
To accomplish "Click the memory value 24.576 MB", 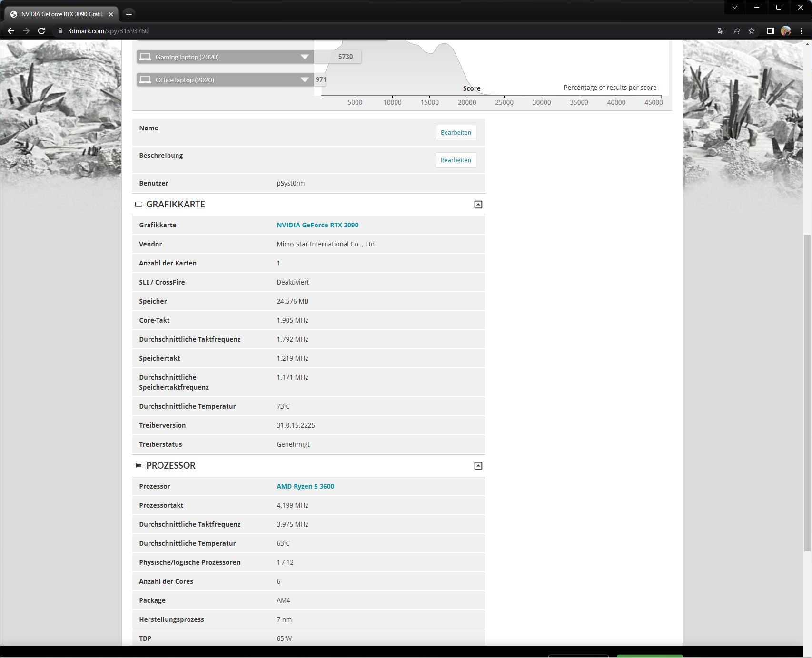I will pyautogui.click(x=292, y=301).
